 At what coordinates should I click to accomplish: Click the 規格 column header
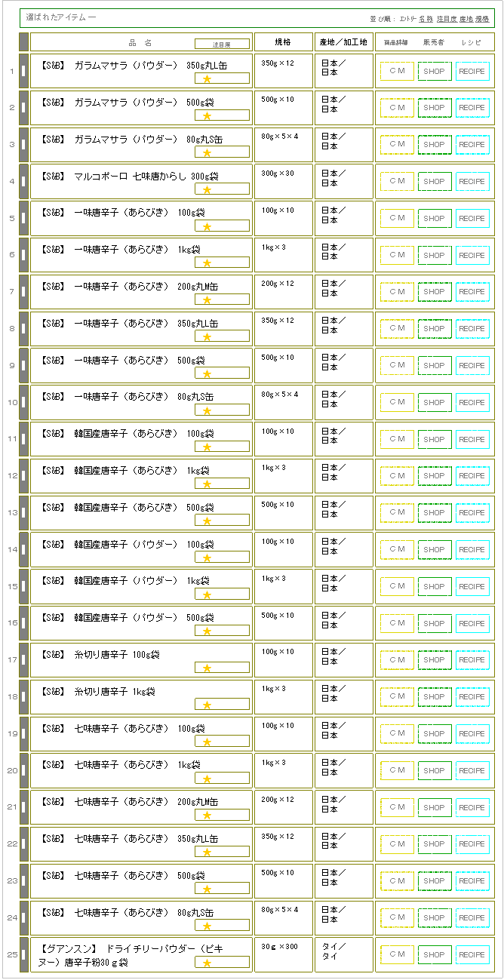283,42
